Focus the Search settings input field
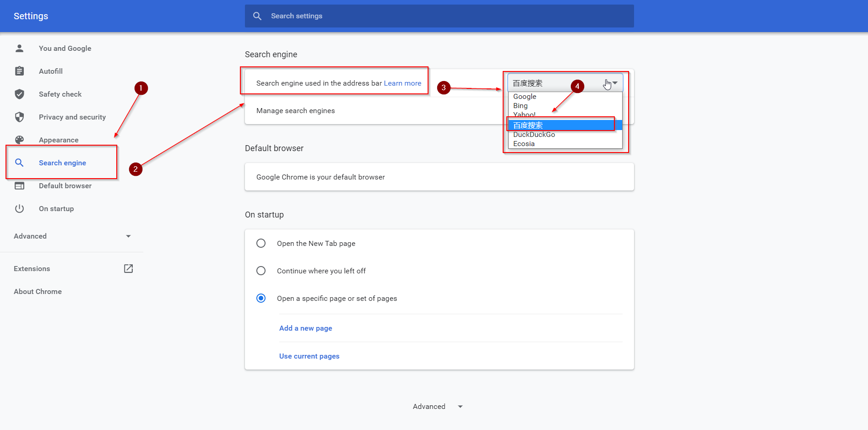Image resolution: width=868 pixels, height=430 pixels. (439, 16)
